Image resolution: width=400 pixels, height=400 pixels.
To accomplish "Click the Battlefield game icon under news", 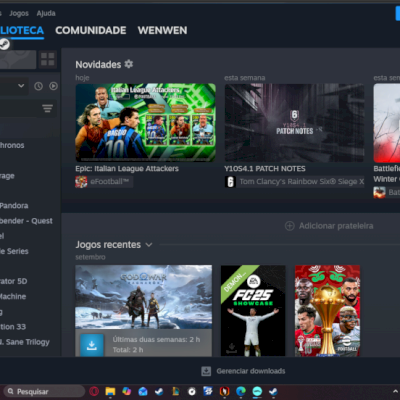I will pos(379,192).
